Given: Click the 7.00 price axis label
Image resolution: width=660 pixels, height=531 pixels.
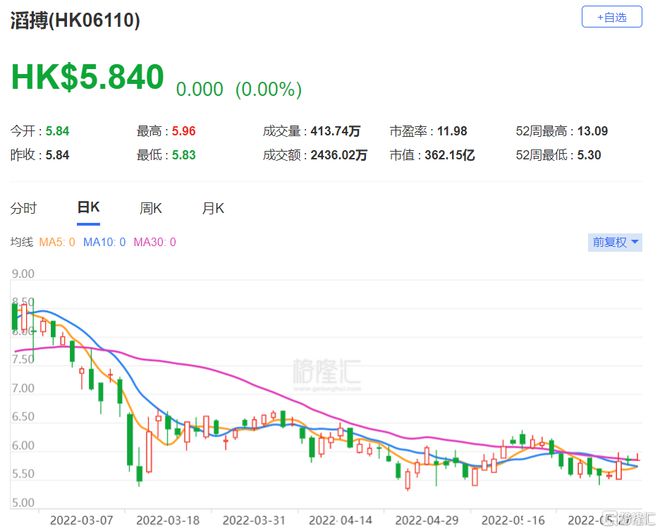Looking at the screenshot, I should [23, 388].
